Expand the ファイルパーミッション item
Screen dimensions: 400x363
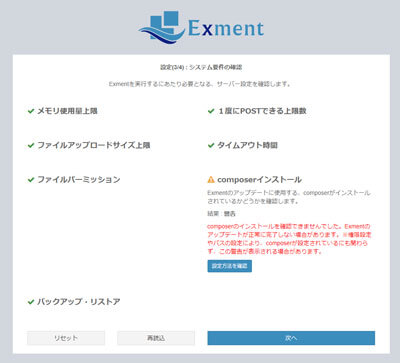79,180
